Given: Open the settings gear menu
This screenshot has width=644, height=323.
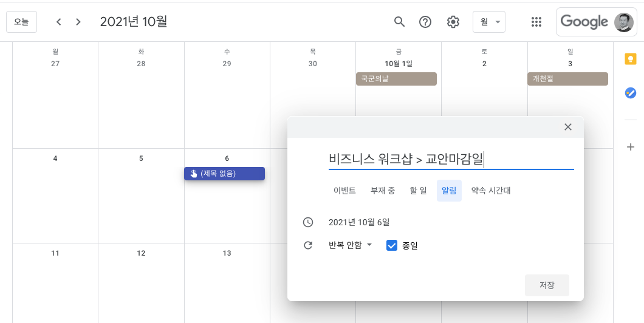Looking at the screenshot, I should [x=453, y=22].
